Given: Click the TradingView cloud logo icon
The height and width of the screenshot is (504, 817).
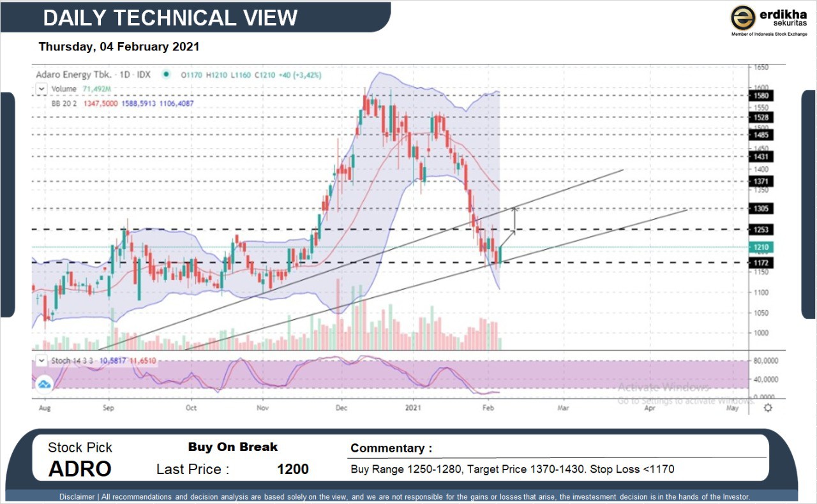Looking at the screenshot, I should (44, 384).
